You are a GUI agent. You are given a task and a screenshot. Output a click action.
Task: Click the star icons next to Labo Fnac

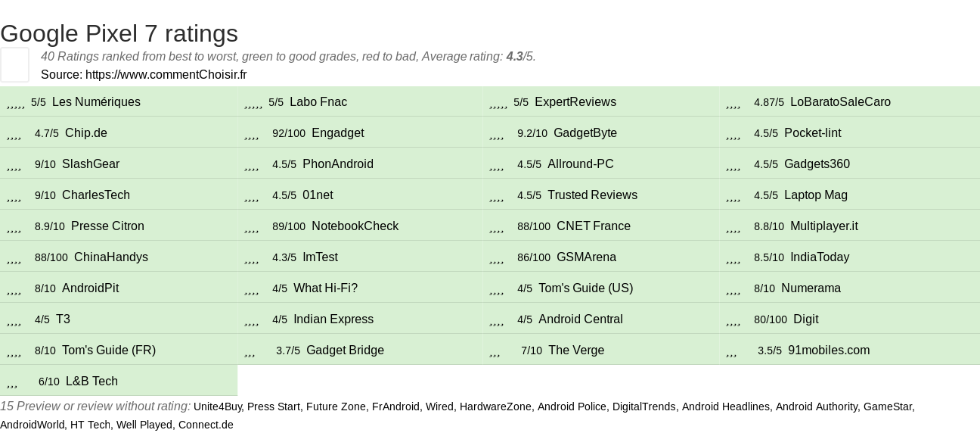click(x=253, y=103)
